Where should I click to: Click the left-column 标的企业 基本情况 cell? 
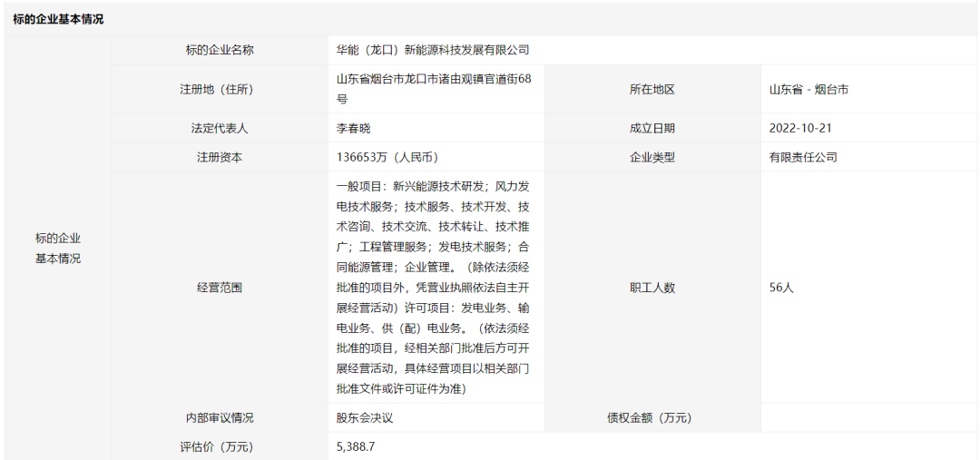click(x=58, y=248)
